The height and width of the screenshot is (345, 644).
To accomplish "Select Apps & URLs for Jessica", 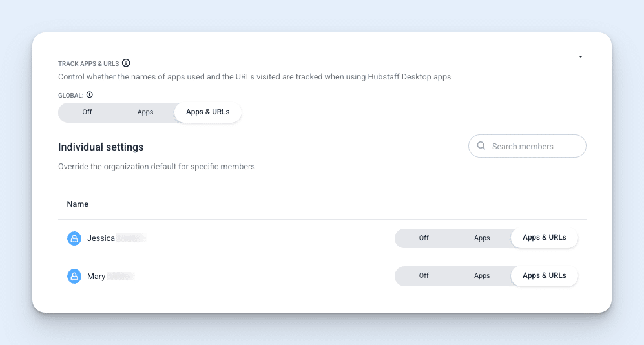I will tap(544, 237).
